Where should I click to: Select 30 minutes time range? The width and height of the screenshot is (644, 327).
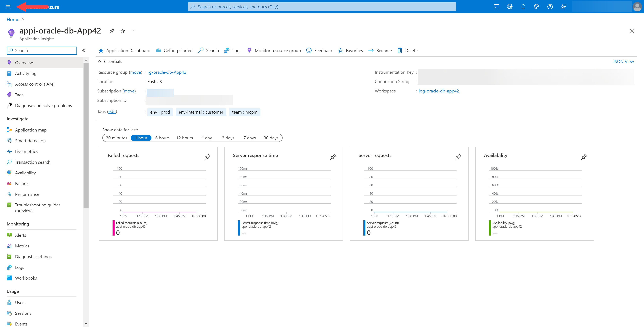point(117,138)
